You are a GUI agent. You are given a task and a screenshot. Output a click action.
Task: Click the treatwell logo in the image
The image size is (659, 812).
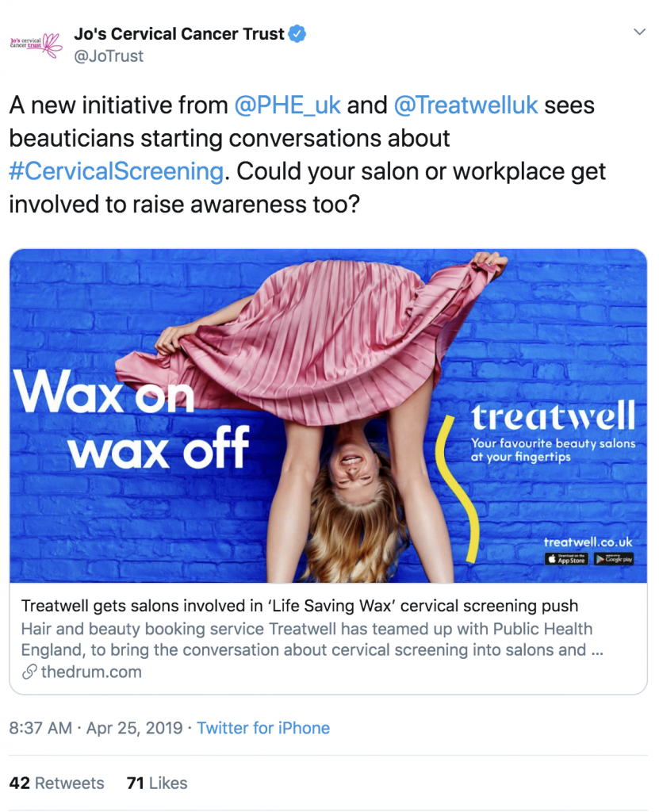tap(553, 416)
